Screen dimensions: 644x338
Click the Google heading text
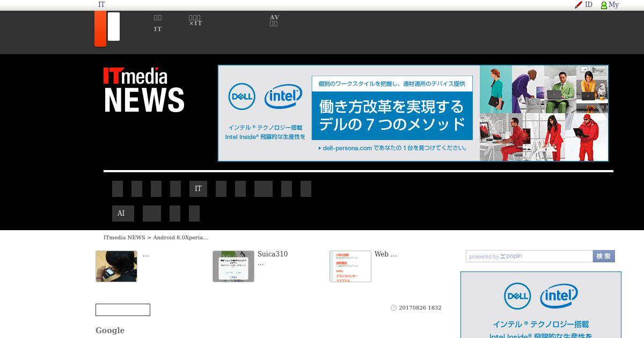pyautogui.click(x=110, y=330)
